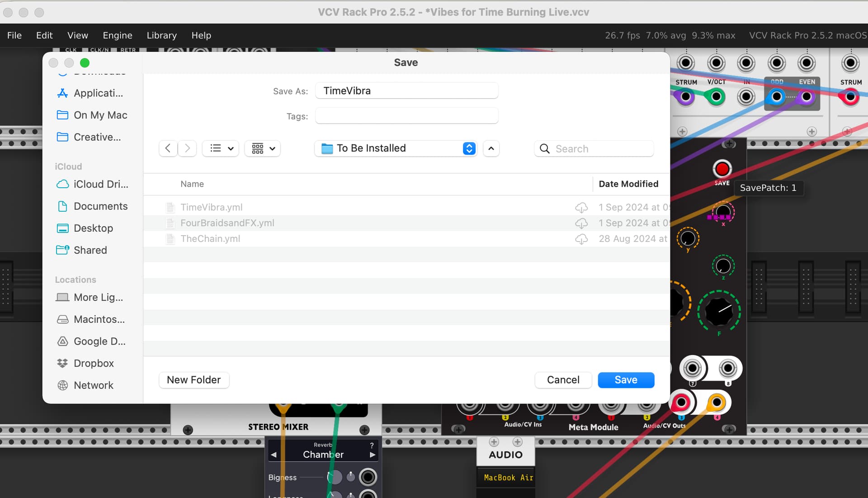Open Google Drive in the sidebar

click(x=91, y=341)
